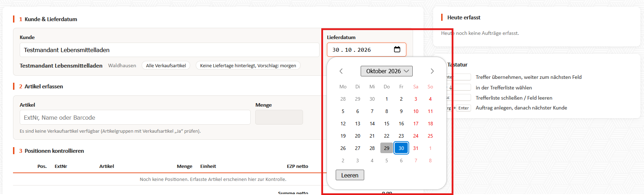The width and height of the screenshot is (644, 195).
Task: Click 'Noch keine Positionen' empty-state message
Action: pos(213,179)
